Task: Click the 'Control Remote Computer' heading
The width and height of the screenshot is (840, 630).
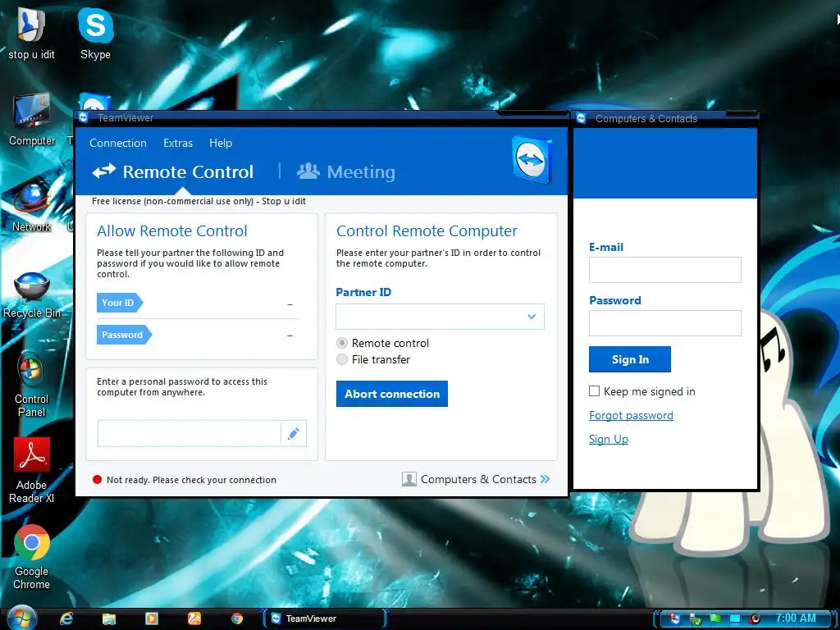Action: [x=427, y=231]
